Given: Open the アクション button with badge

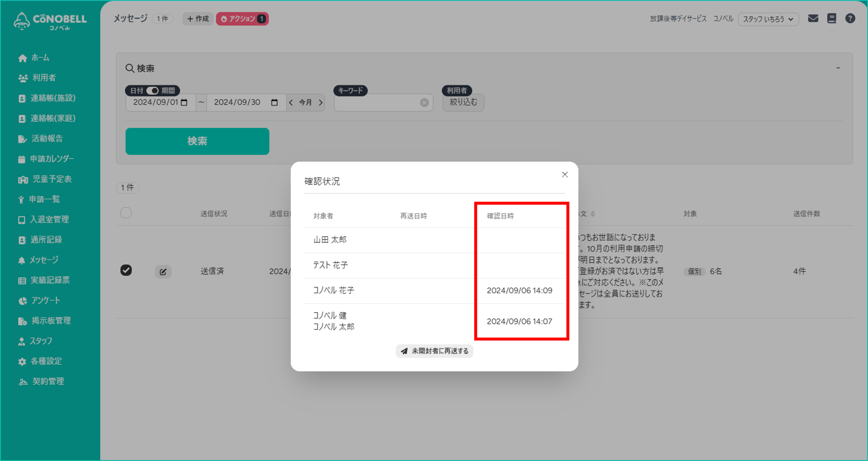Looking at the screenshot, I should click(x=242, y=18).
